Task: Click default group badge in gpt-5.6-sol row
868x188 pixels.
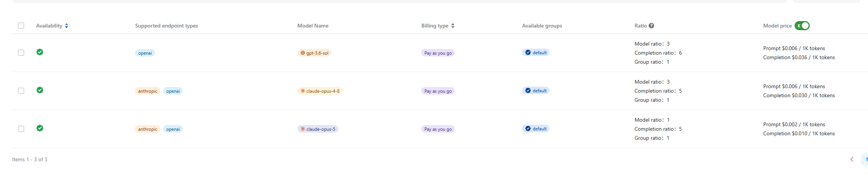Action: pos(536,53)
